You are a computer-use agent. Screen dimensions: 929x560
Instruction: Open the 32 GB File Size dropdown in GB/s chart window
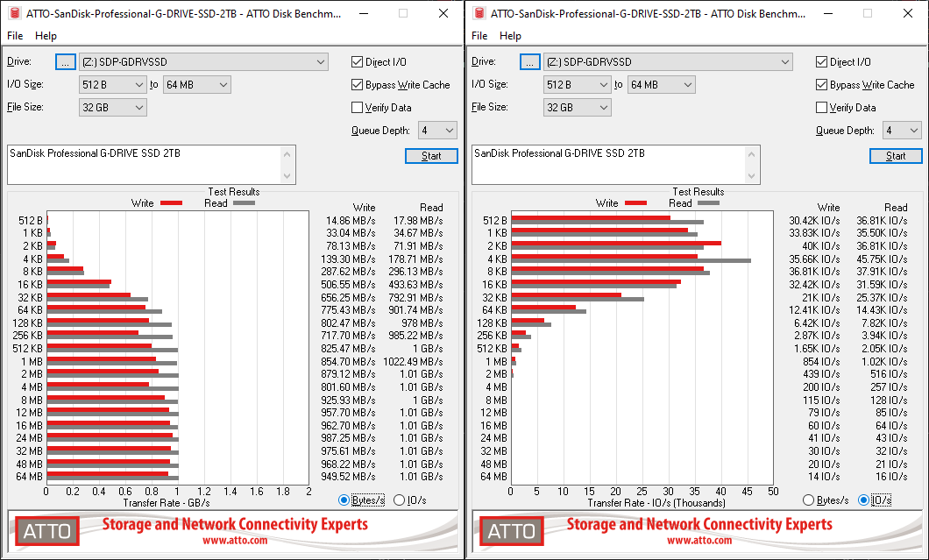[112, 107]
